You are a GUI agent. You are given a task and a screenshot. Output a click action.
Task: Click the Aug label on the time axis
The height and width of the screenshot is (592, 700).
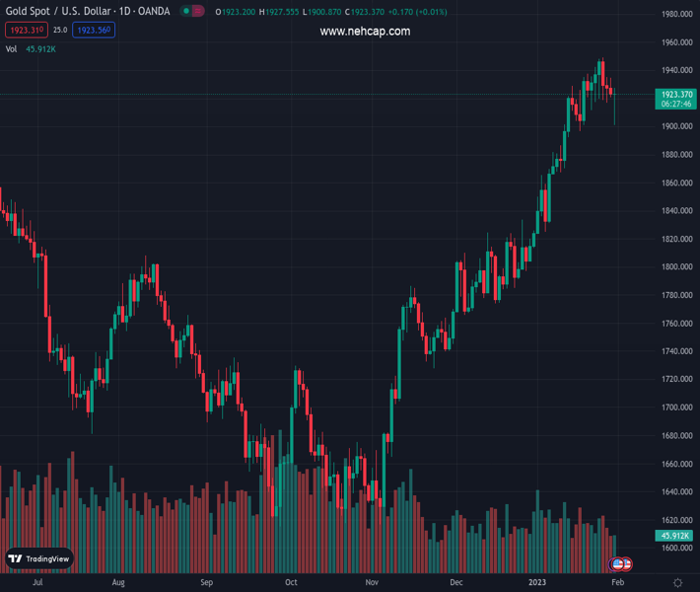tap(119, 583)
